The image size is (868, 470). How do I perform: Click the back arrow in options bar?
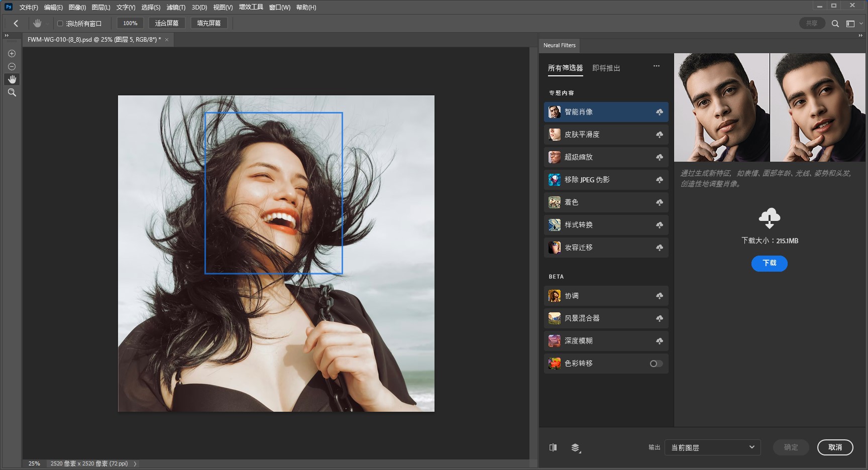click(x=16, y=23)
